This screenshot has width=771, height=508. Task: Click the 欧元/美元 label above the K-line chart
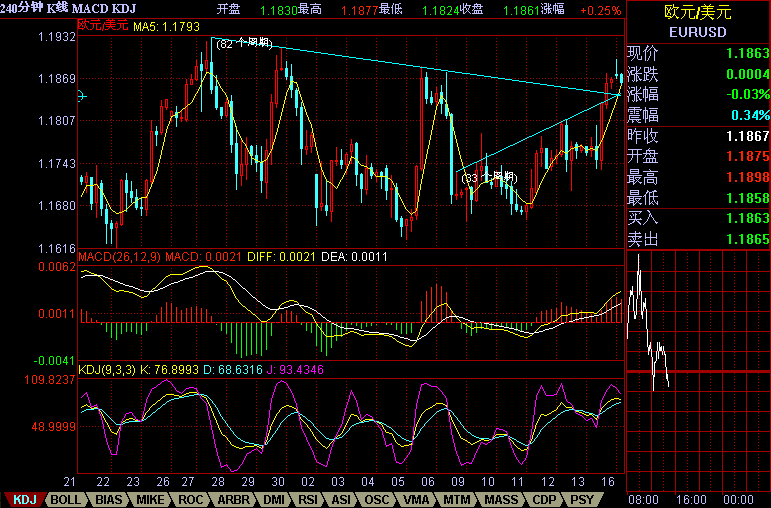[x=103, y=26]
